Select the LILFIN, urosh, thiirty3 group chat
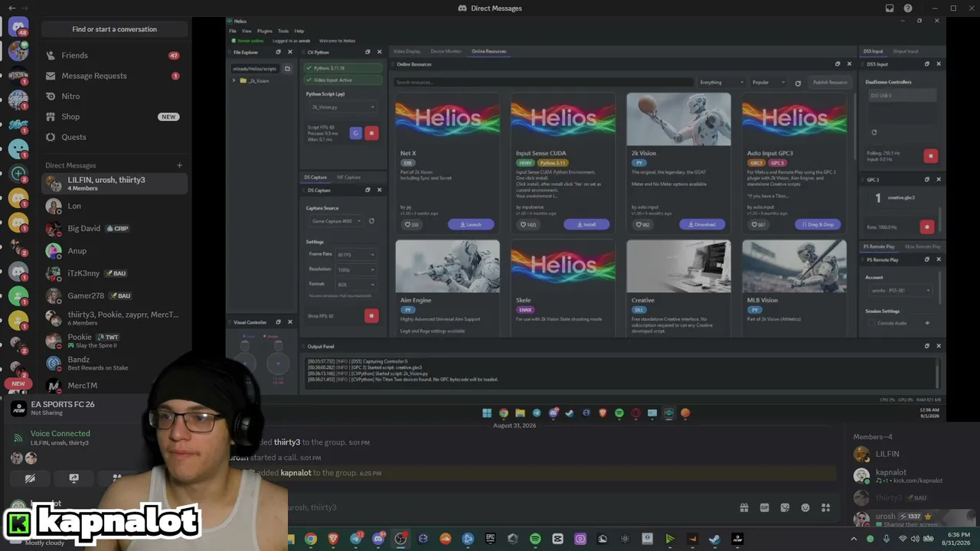The height and width of the screenshot is (551, 980). 114,184
